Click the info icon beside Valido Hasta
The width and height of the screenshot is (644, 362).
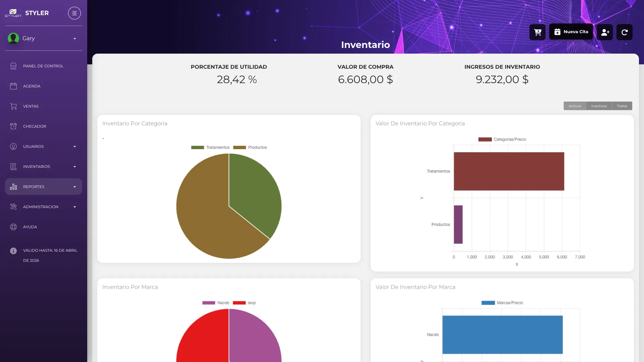13,251
